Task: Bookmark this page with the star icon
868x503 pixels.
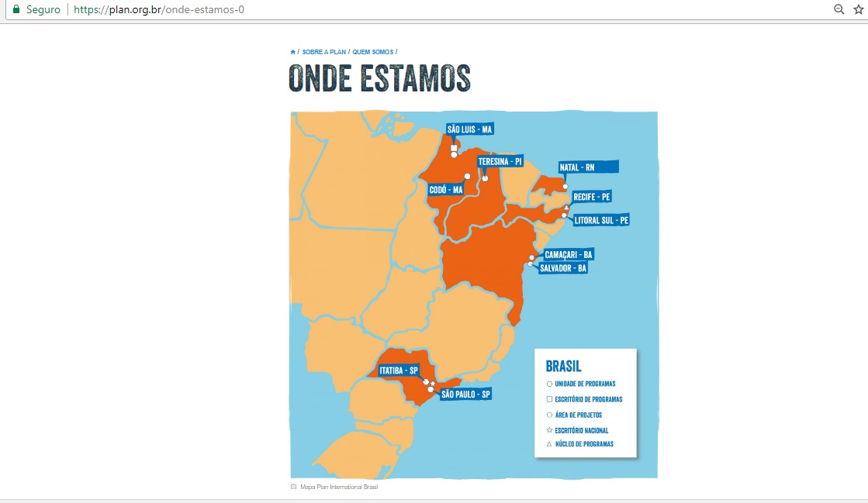Action: click(x=858, y=10)
